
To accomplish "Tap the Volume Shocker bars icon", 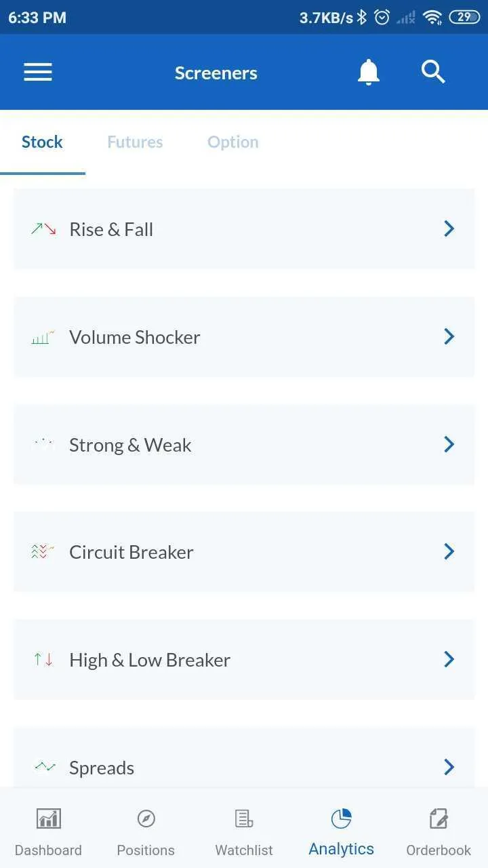I will [x=43, y=337].
